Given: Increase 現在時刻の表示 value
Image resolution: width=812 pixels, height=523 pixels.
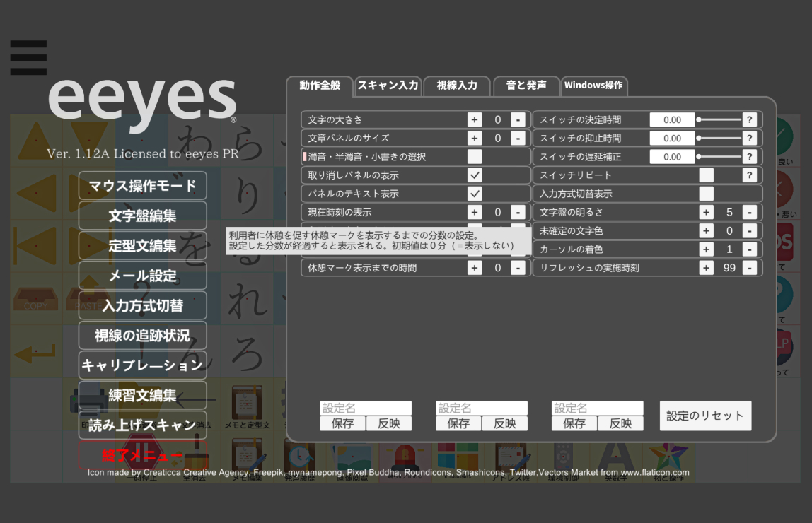Looking at the screenshot, I should coord(475,212).
